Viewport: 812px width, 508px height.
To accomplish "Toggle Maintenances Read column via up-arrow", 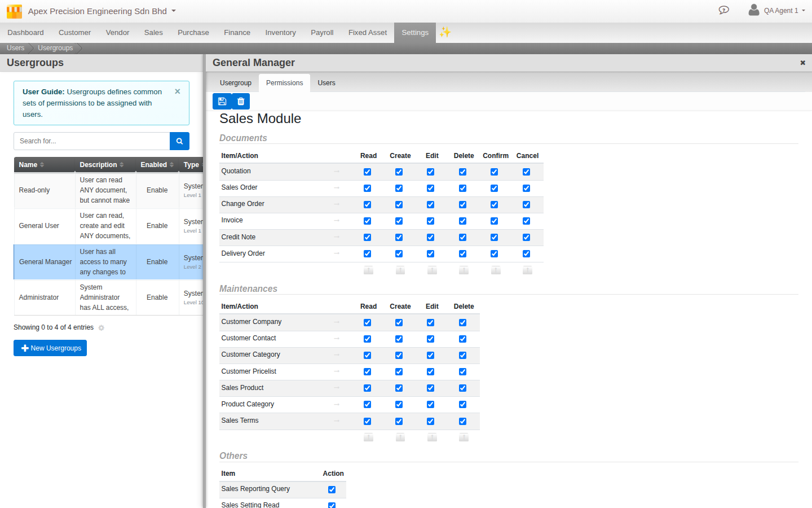I will [368, 437].
